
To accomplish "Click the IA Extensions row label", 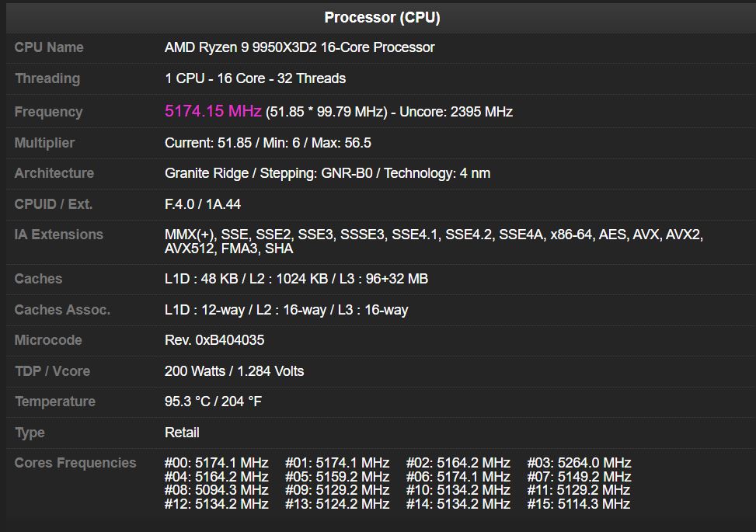I will tap(57, 234).
